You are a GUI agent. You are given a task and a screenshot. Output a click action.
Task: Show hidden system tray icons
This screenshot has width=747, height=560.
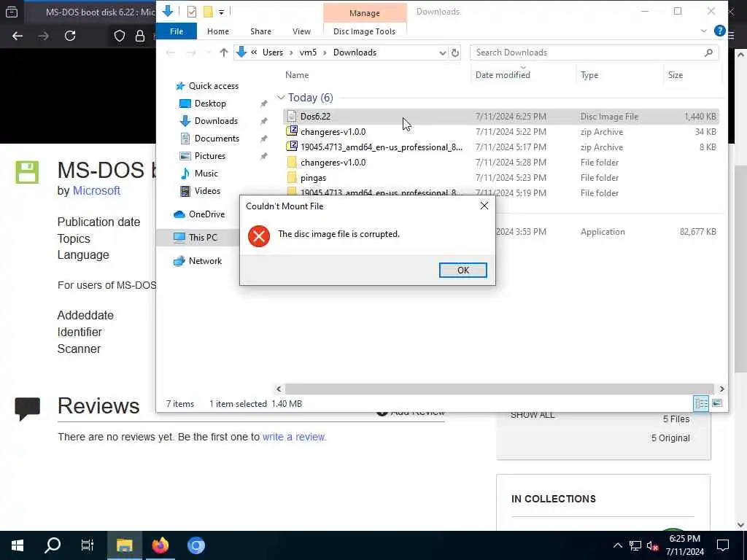617,545
